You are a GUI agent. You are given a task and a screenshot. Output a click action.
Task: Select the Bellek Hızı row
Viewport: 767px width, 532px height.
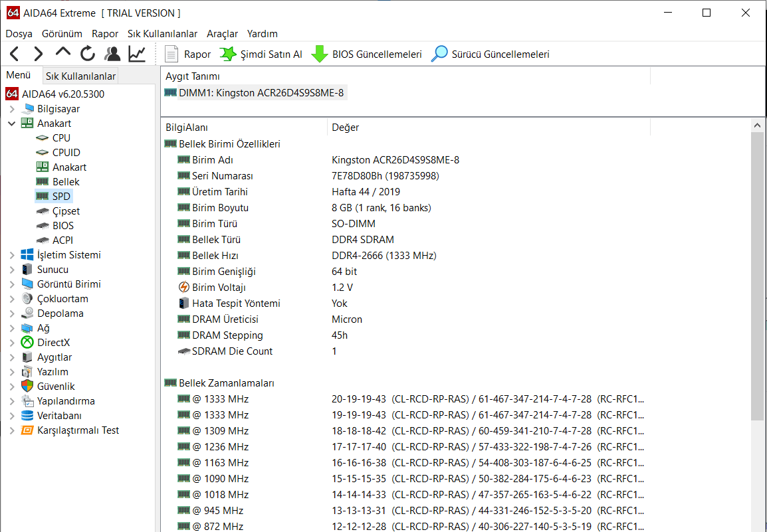pyautogui.click(x=406, y=256)
